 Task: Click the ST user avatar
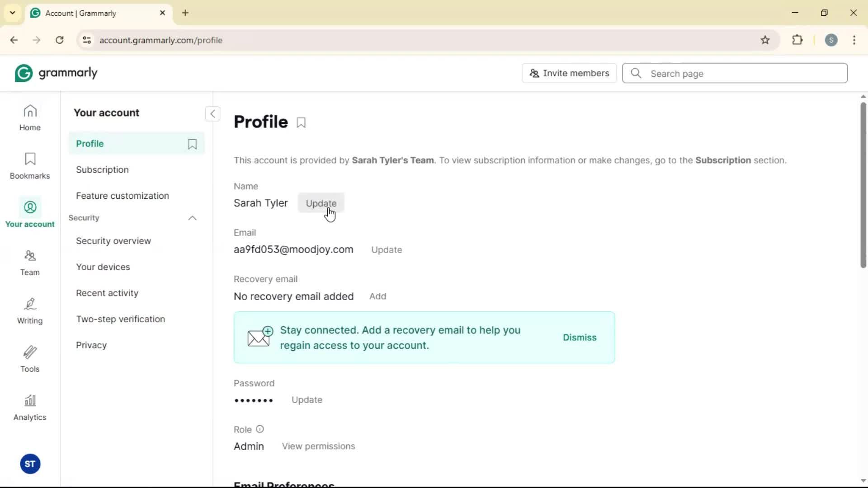point(30,464)
